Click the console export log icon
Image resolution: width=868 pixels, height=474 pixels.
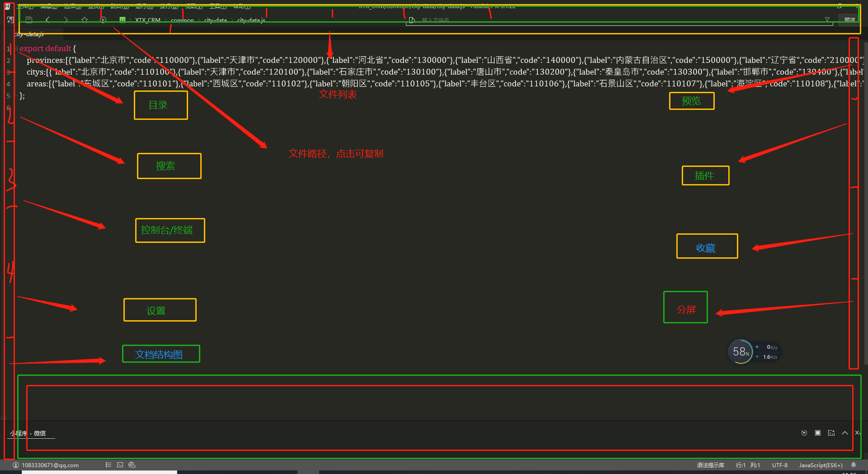point(831,433)
